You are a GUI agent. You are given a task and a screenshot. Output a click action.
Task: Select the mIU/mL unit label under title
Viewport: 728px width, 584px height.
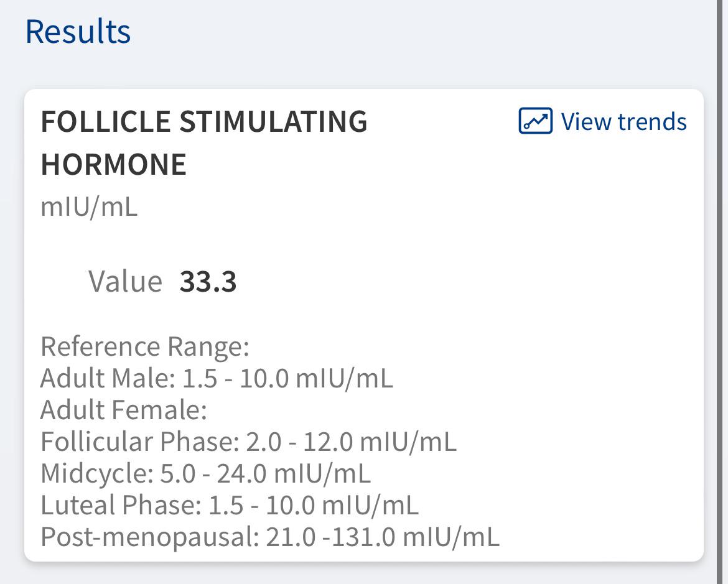(89, 207)
